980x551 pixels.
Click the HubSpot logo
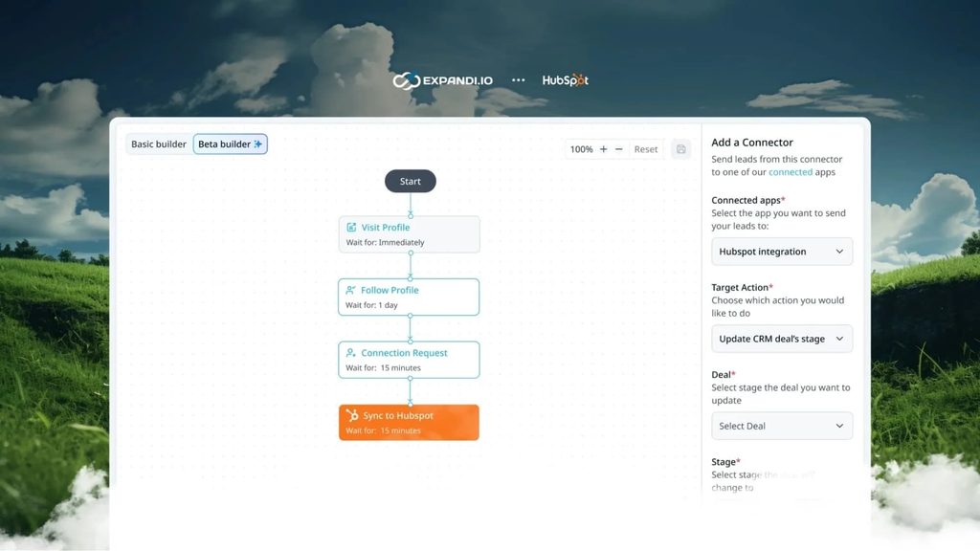565,80
